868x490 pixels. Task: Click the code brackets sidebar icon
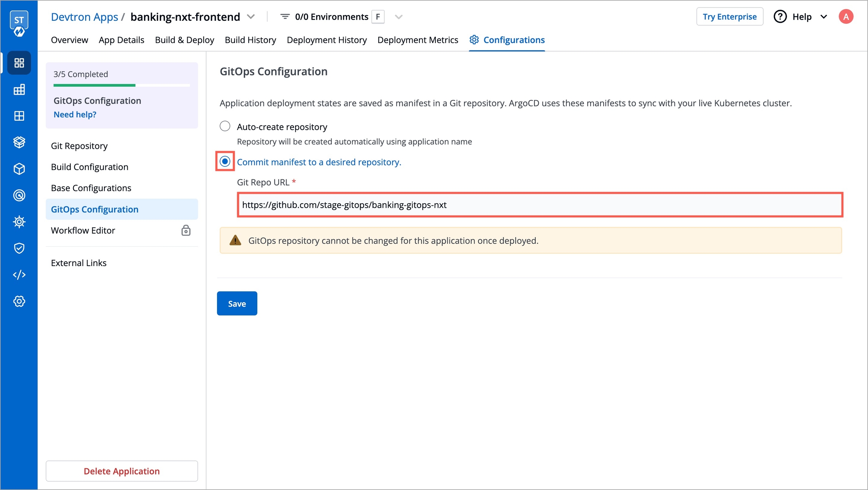pos(19,275)
